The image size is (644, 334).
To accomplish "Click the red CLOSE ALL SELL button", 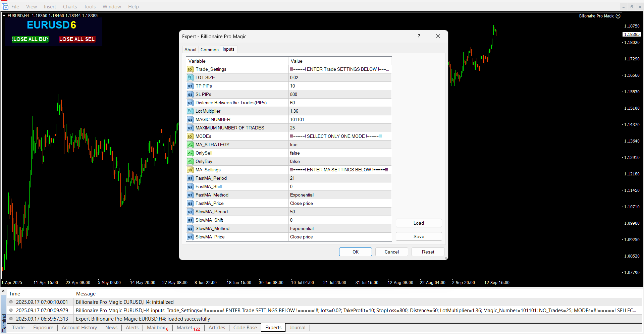I will [77, 39].
